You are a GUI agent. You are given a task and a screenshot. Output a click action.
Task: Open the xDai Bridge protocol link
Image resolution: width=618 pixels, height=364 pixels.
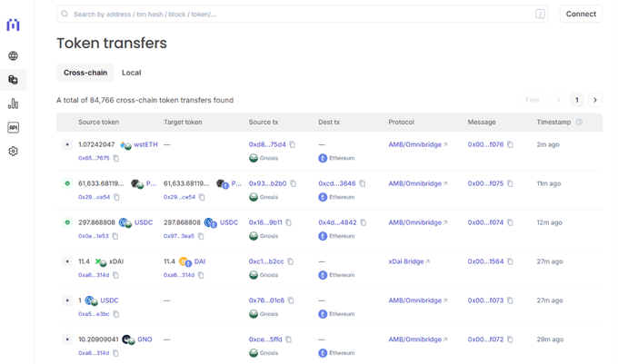click(x=409, y=261)
